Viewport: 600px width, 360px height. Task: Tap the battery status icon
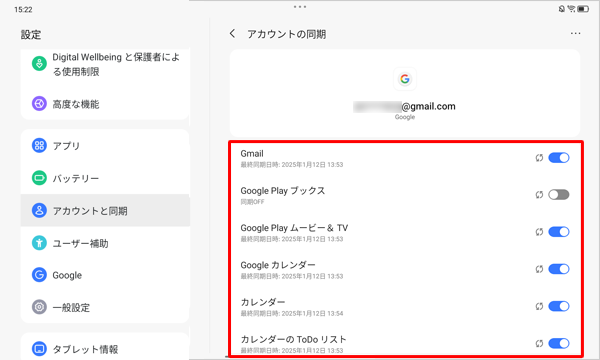pos(583,9)
